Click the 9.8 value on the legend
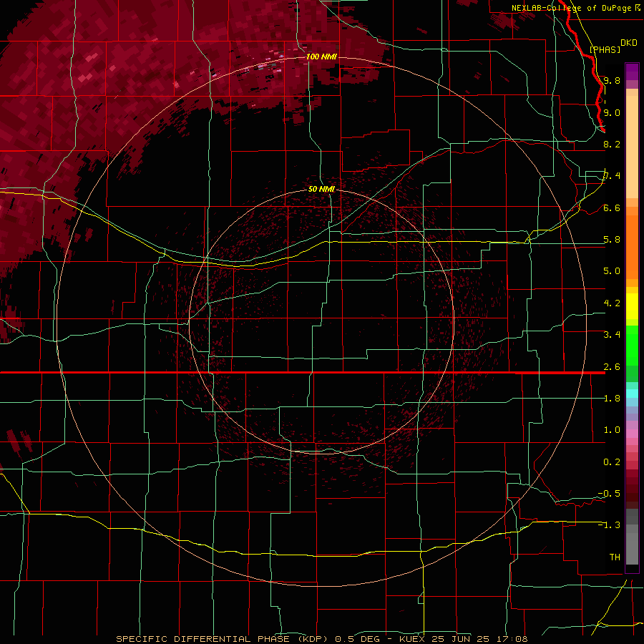This screenshot has height=644, width=644. coord(612,80)
